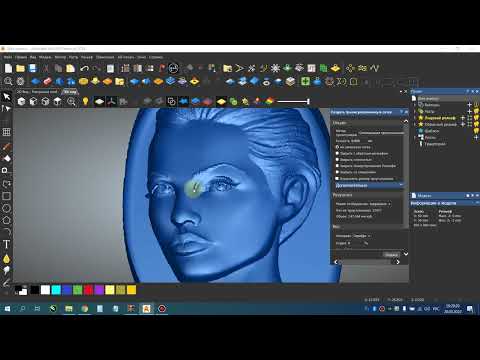The height and width of the screenshot is (360, 480).
Task: Select the first radio option in the triangle mesh panel
Action: [x=337, y=147]
